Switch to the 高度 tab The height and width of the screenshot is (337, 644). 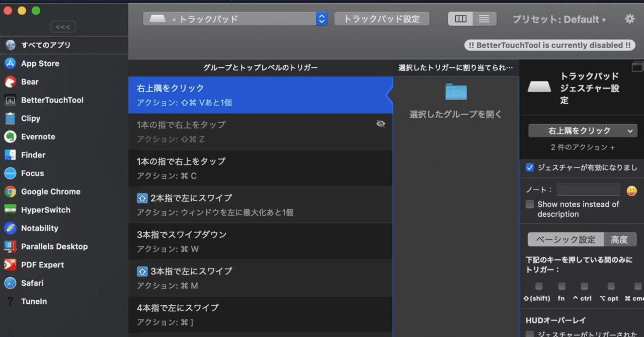(x=620, y=239)
